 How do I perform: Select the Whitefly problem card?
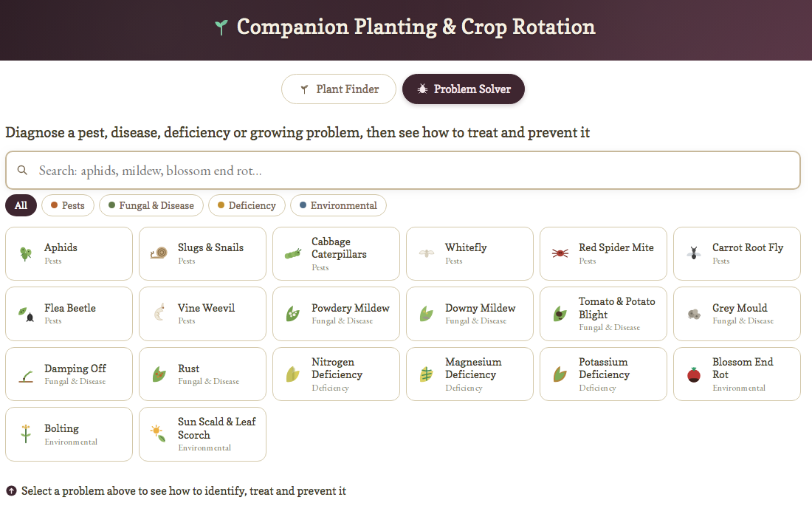[469, 253]
